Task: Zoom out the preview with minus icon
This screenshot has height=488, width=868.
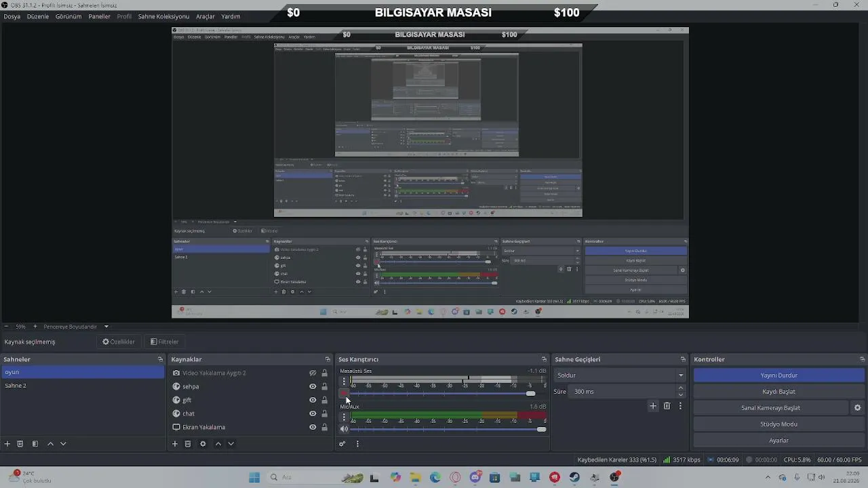Action: click(x=6, y=327)
